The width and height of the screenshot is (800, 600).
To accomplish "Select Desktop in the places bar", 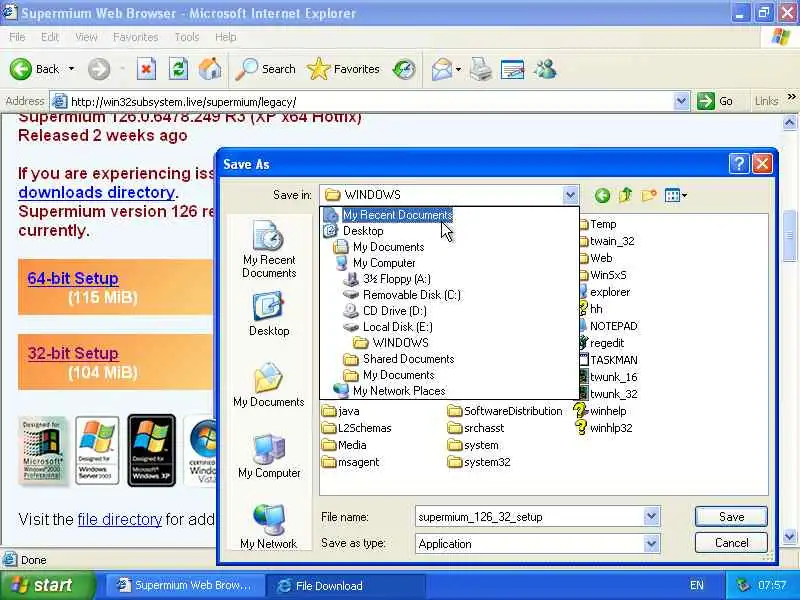I will (269, 314).
